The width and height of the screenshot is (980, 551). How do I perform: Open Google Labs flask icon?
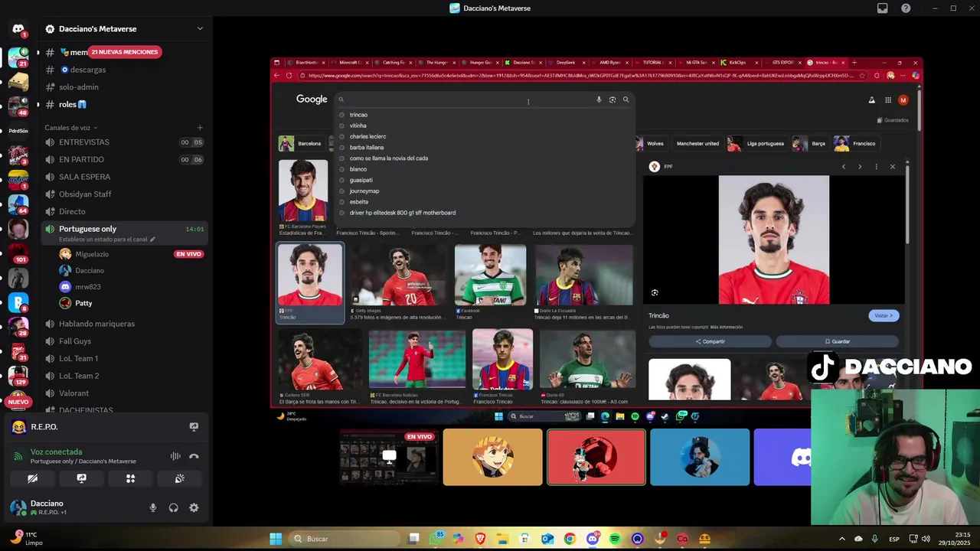click(x=871, y=100)
